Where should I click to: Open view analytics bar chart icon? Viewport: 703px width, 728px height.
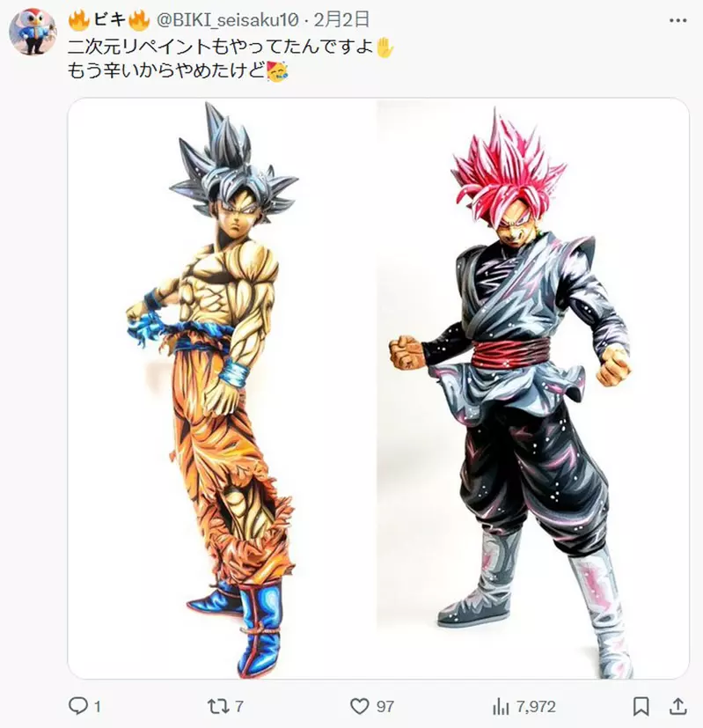click(x=501, y=707)
